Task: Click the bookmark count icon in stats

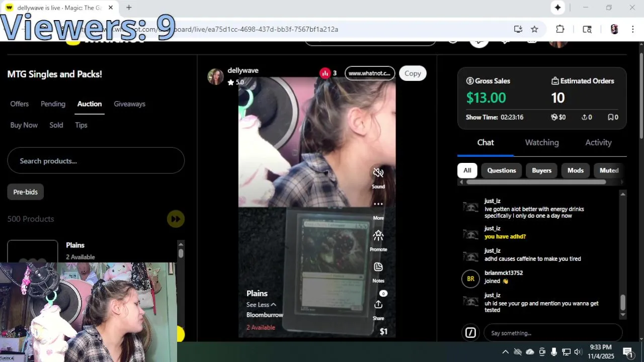Action: pyautogui.click(x=610, y=117)
